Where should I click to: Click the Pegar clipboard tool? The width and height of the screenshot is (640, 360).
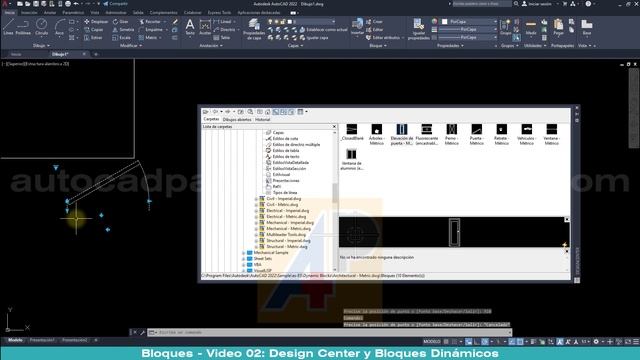(558, 27)
